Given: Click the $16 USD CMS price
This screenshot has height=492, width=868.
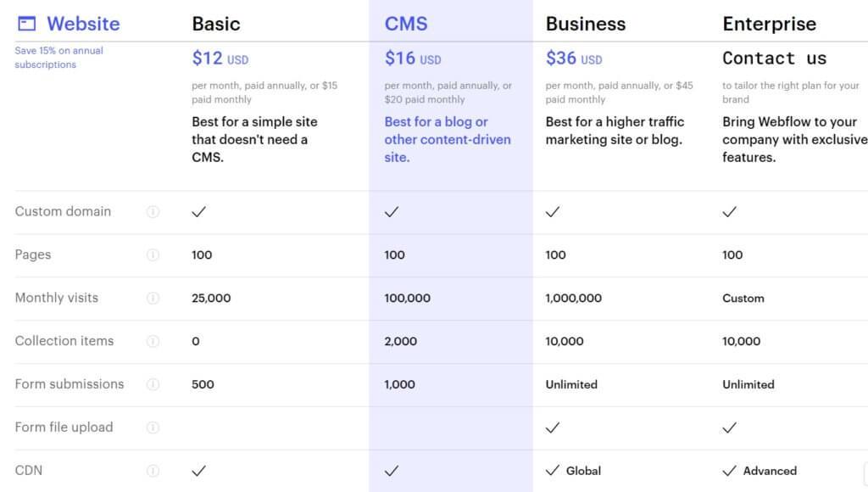Looking at the screenshot, I should 413,59.
